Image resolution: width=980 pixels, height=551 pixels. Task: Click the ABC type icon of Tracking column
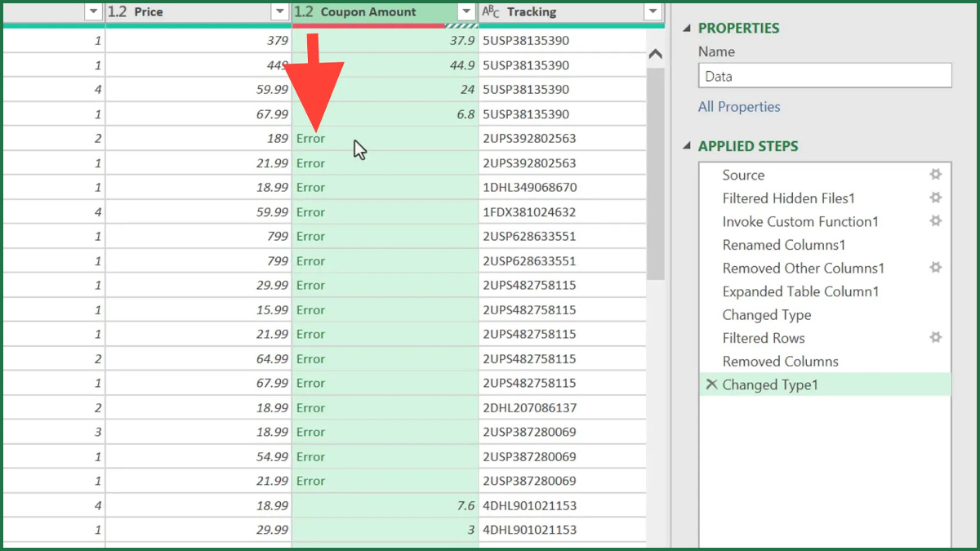pyautogui.click(x=491, y=12)
